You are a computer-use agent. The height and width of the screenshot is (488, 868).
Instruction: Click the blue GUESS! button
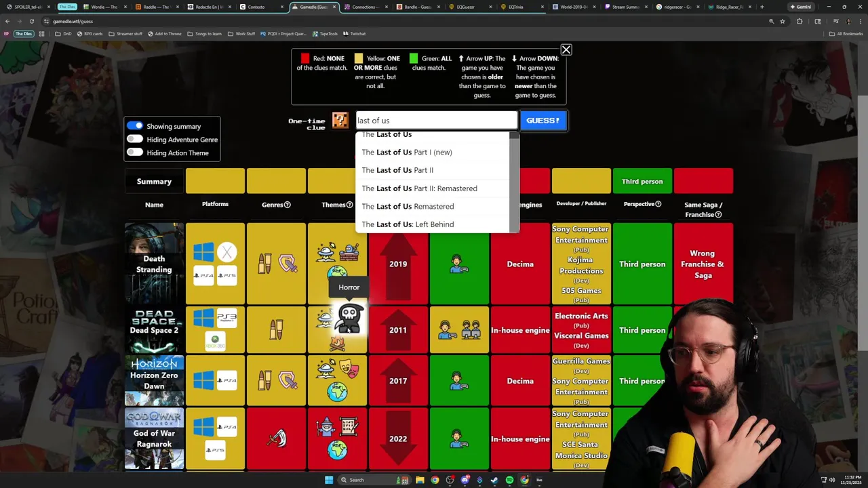coord(543,121)
